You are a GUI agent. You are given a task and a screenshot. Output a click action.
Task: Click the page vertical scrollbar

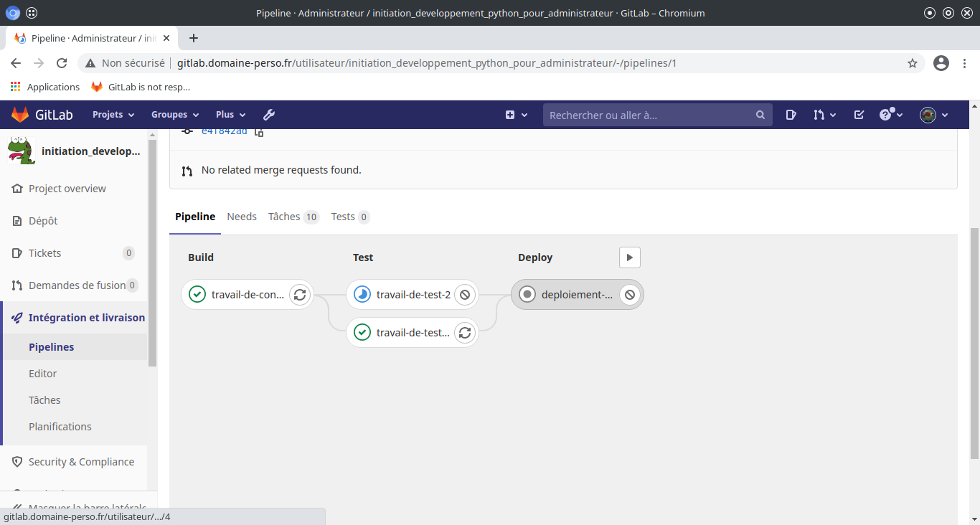click(x=974, y=344)
